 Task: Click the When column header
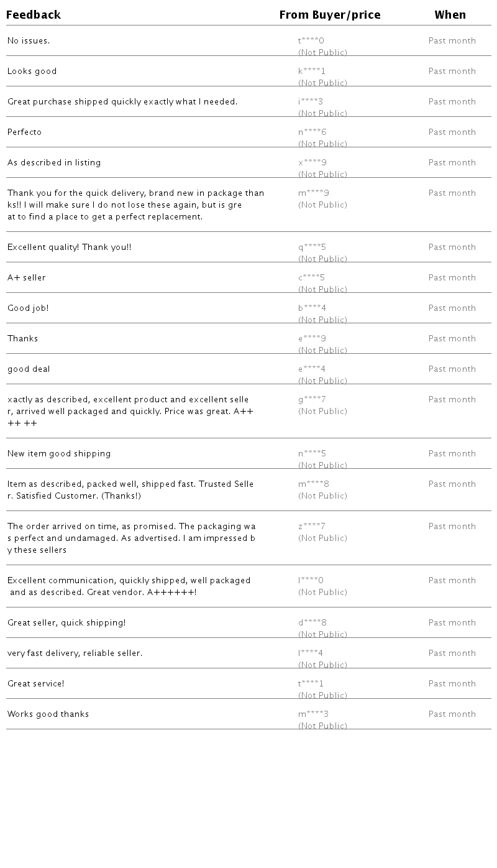click(450, 15)
